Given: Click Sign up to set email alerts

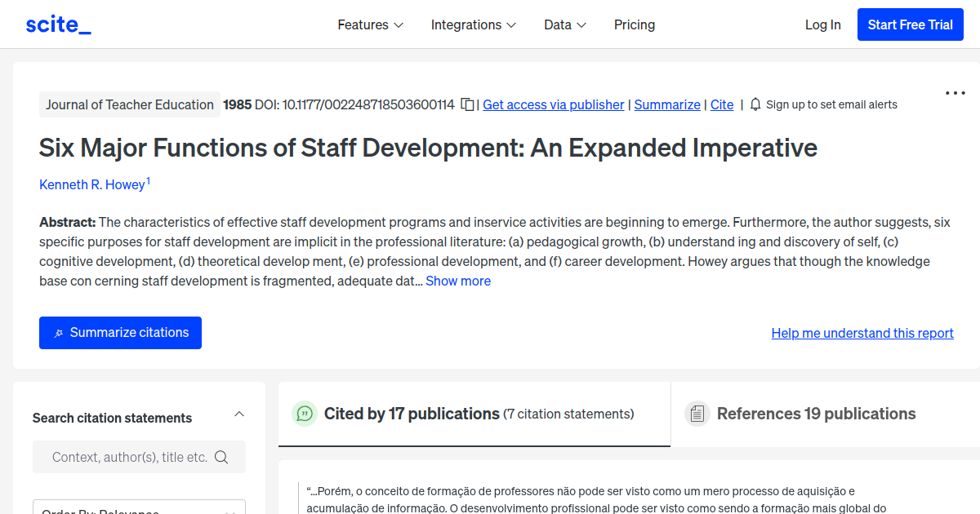Looking at the screenshot, I should pos(831,104).
